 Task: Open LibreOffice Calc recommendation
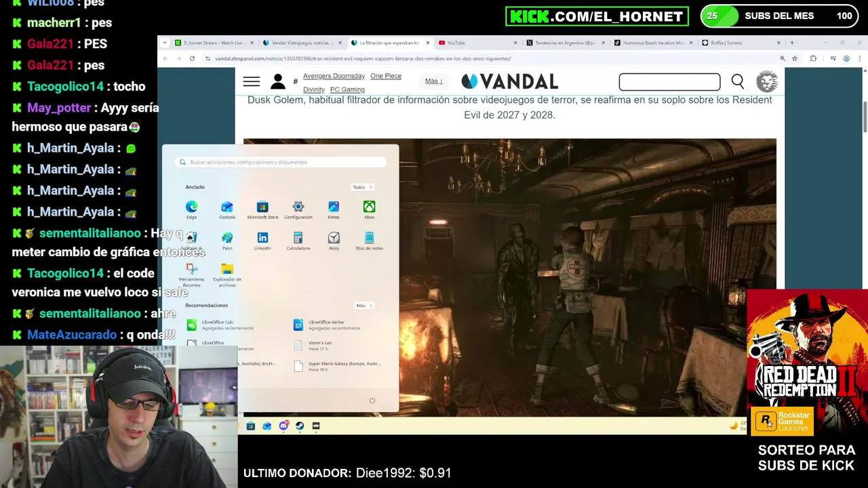click(219, 325)
